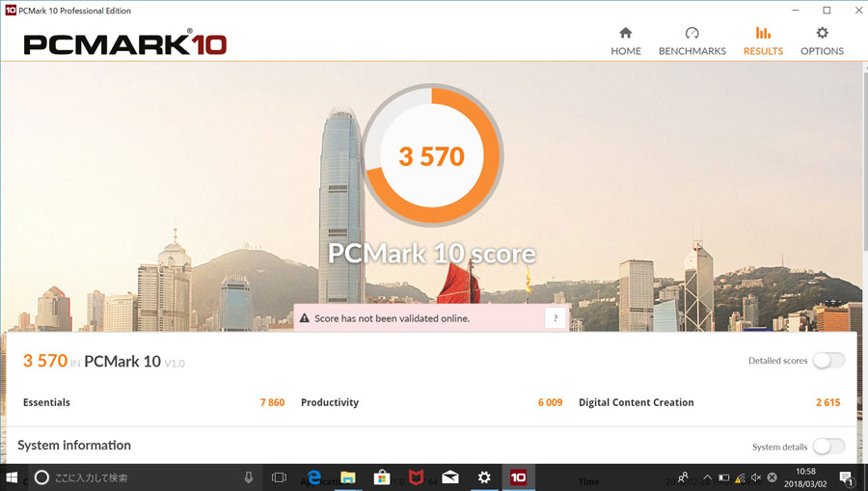The width and height of the screenshot is (868, 491).
Task: Click the warning triangle icon
Action: click(304, 318)
